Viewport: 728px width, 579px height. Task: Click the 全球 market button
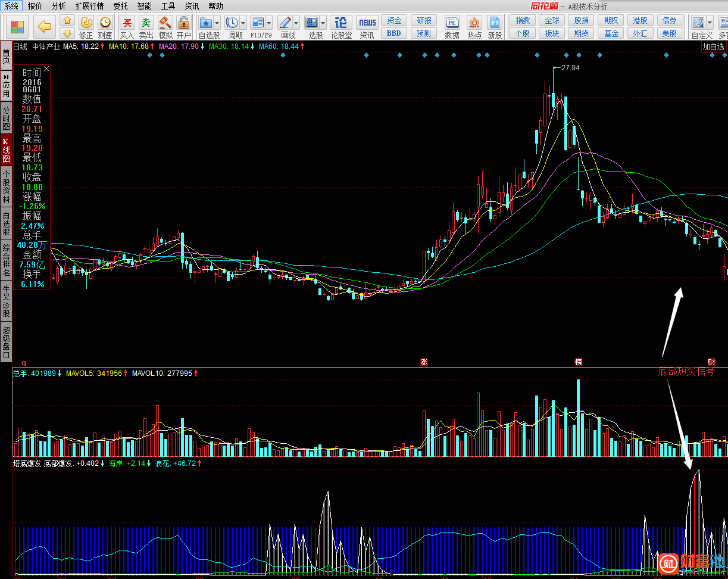[552, 20]
